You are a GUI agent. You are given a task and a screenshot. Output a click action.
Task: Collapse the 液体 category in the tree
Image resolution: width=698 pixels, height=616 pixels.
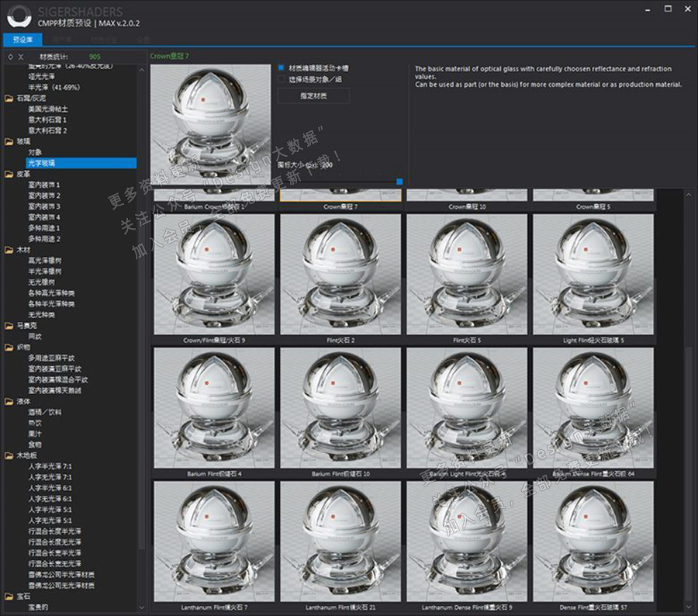coord(9,402)
